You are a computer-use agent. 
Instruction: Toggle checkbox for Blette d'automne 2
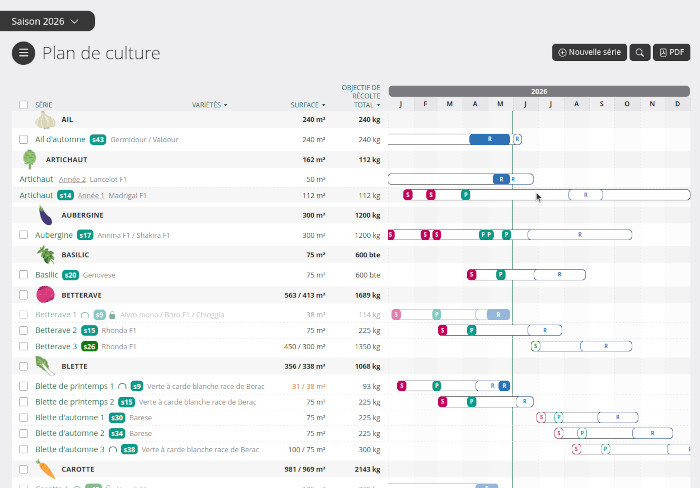[x=24, y=434]
